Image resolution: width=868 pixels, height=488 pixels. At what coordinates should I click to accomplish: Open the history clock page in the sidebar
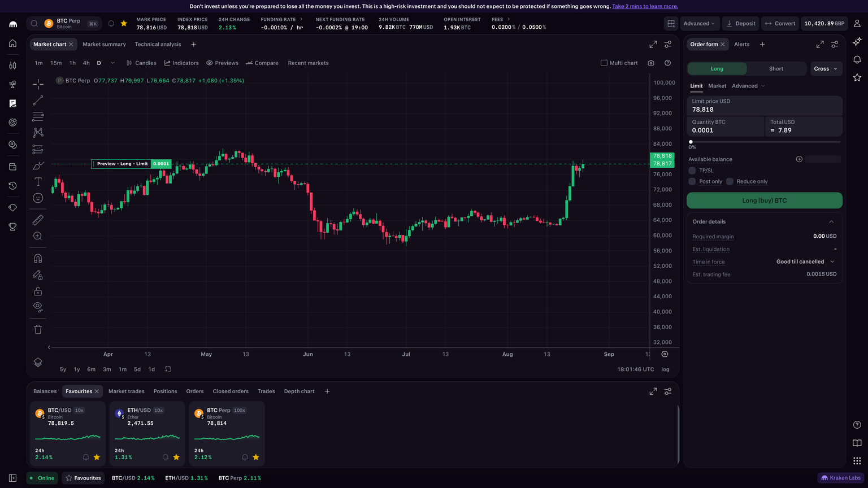click(x=12, y=186)
